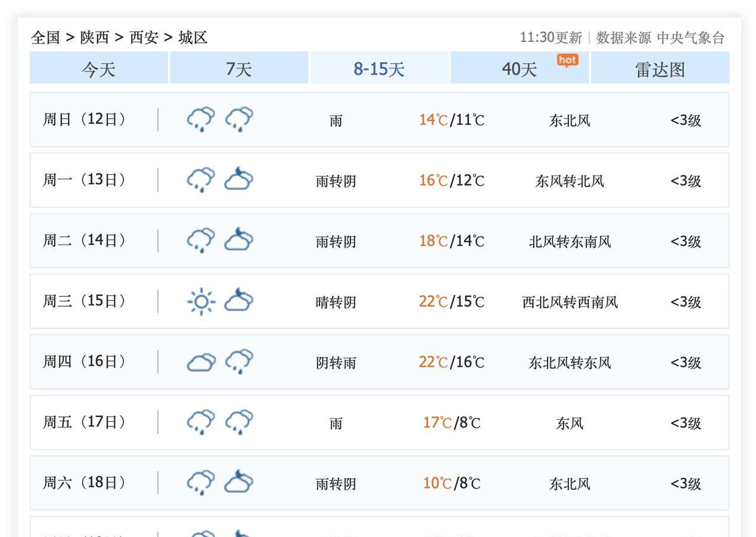Image resolution: width=756 pixels, height=537 pixels.
Task: Click the overcast night icon for Monday 13日
Action: click(x=239, y=180)
